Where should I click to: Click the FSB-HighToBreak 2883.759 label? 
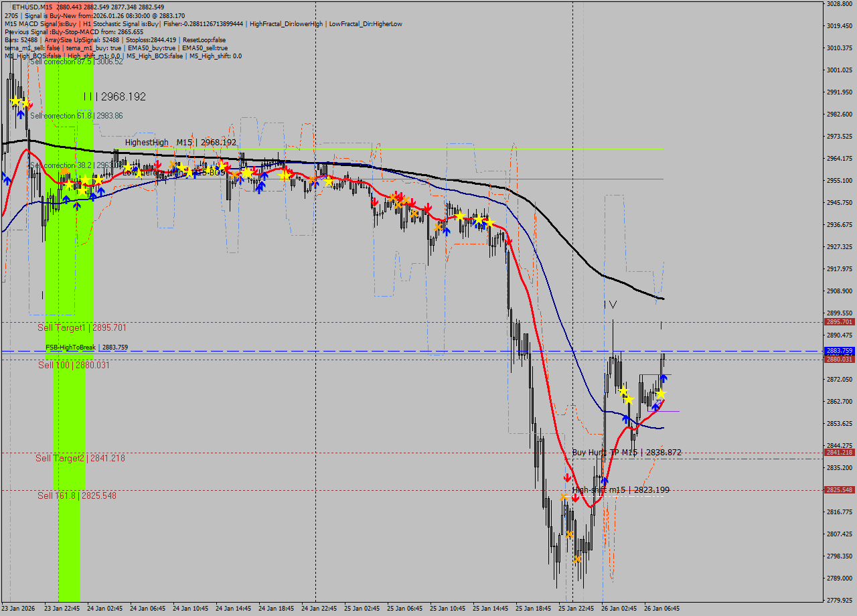click(x=86, y=348)
